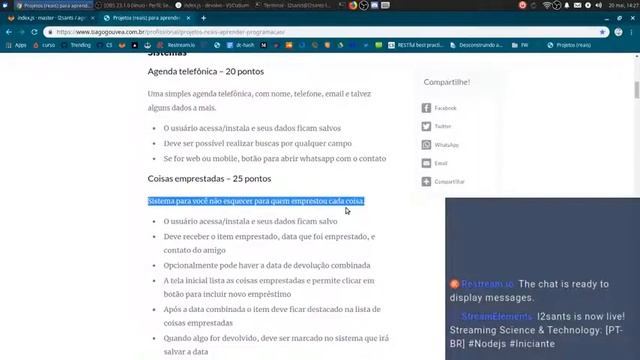Screen dimensions: 640x360
Task: Open the desktop menu at panel start
Action: (x=5, y=5)
